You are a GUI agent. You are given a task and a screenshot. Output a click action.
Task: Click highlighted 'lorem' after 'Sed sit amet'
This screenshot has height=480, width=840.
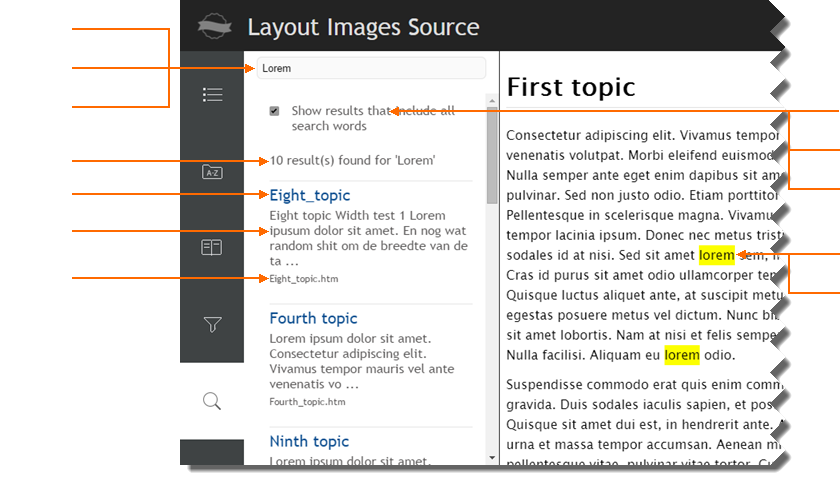[717, 255]
